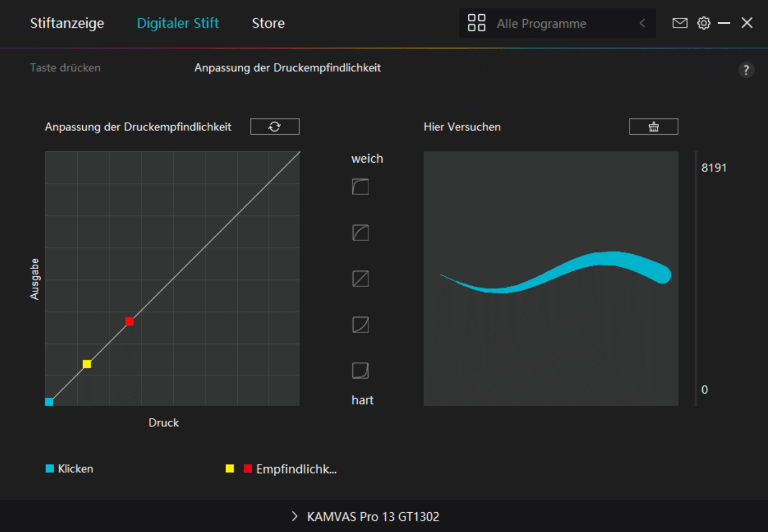
Task: Collapse program list with left chevron
Action: pos(642,24)
